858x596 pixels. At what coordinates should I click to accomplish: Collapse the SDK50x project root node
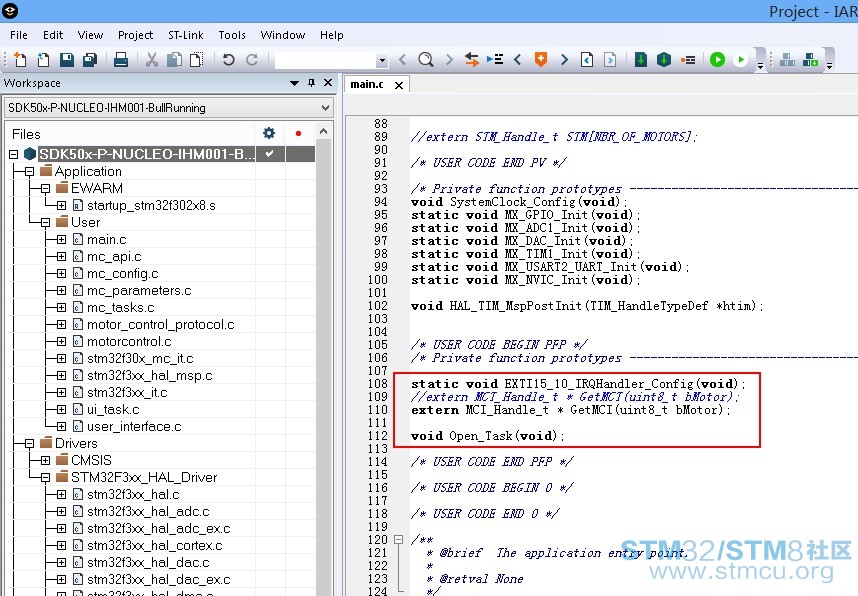point(14,155)
